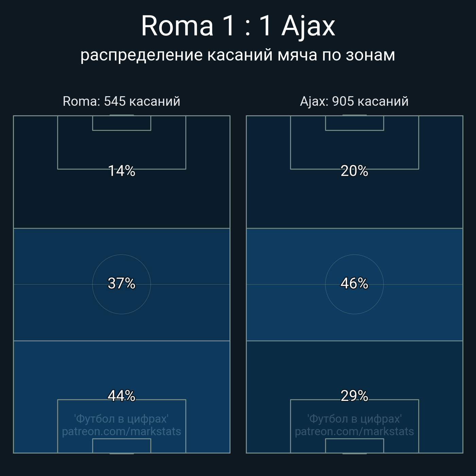Select the 'Ajax: 905 касаний' label
Screen dimensions: 476x476
pyautogui.click(x=354, y=101)
